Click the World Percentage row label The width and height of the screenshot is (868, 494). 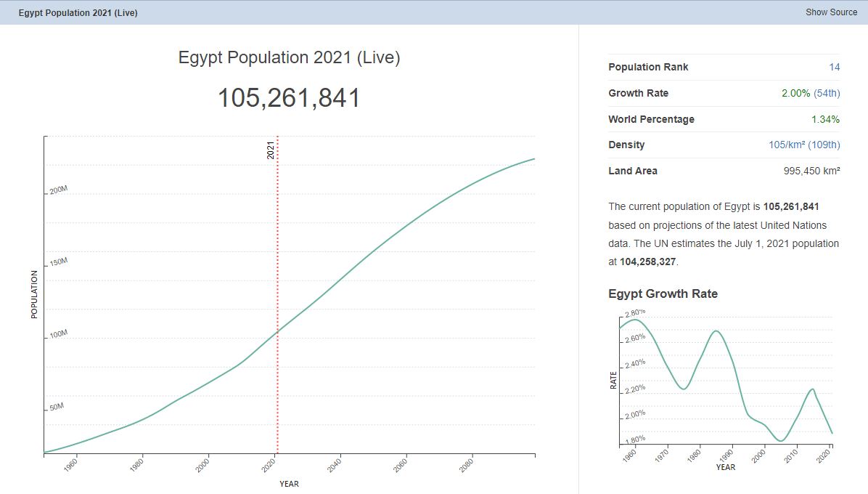tap(651, 119)
